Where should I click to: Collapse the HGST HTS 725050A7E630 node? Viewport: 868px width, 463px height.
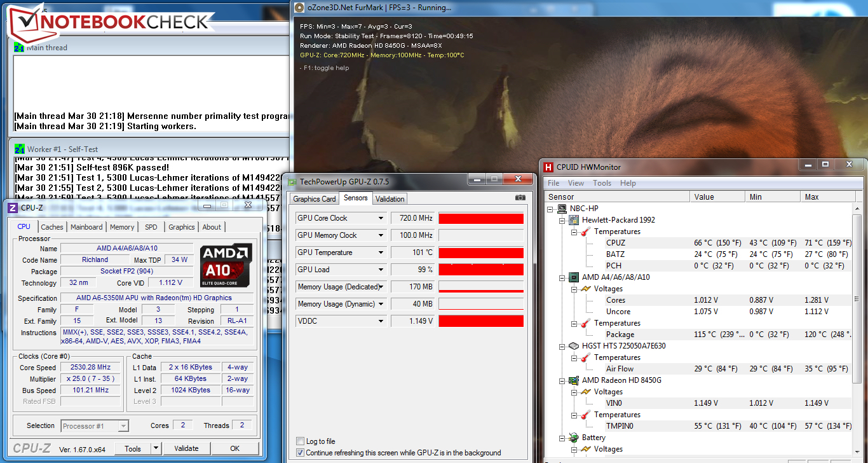pos(562,346)
